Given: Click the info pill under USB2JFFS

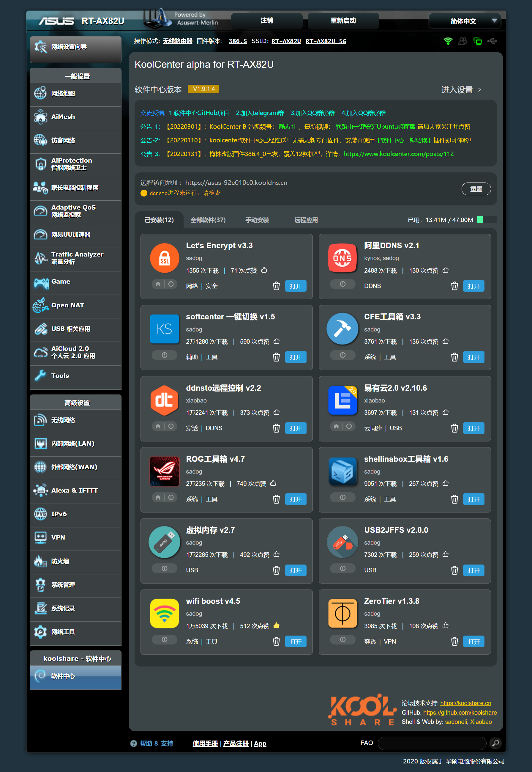Looking at the screenshot, I should [x=342, y=568].
